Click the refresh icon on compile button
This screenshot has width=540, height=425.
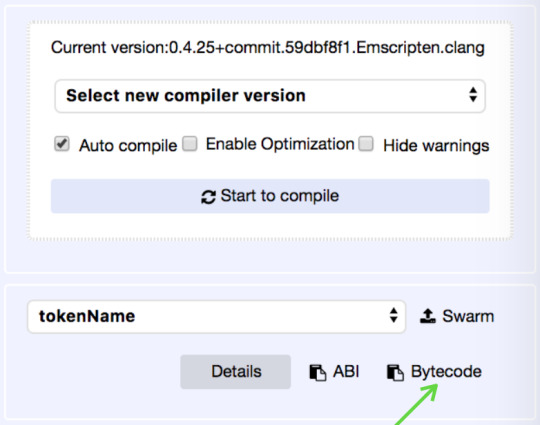click(x=208, y=197)
